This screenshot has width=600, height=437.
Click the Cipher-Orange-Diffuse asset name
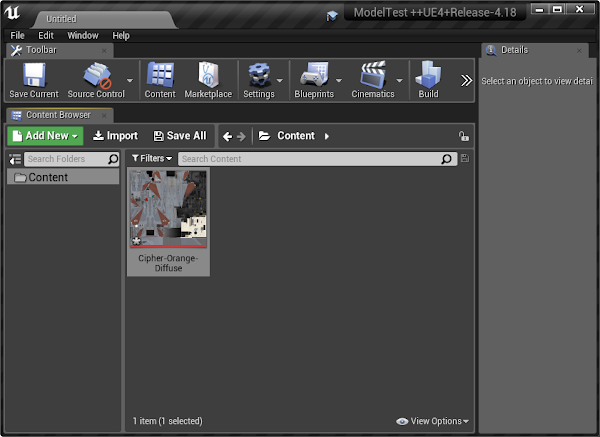point(168,263)
